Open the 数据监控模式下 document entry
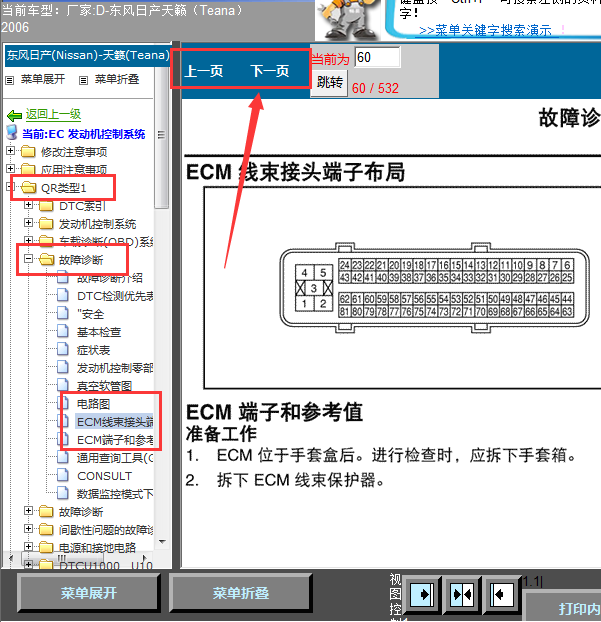This screenshot has width=601, height=622. [115, 494]
